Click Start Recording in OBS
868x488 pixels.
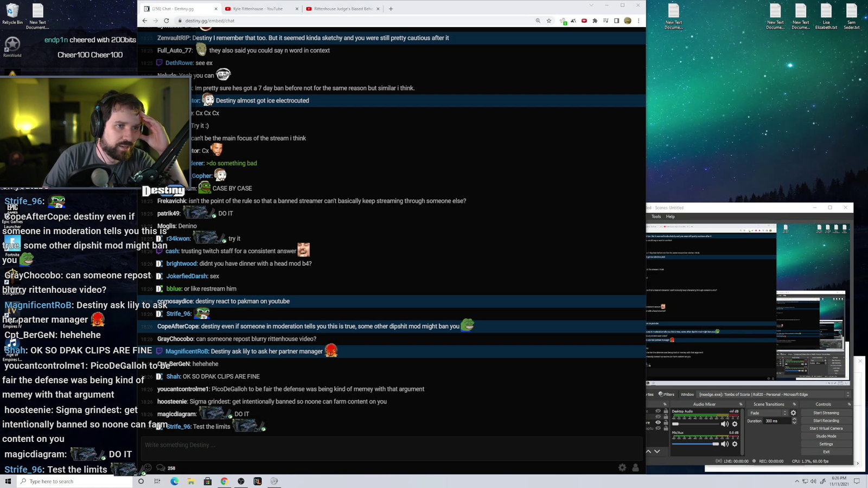tap(826, 420)
